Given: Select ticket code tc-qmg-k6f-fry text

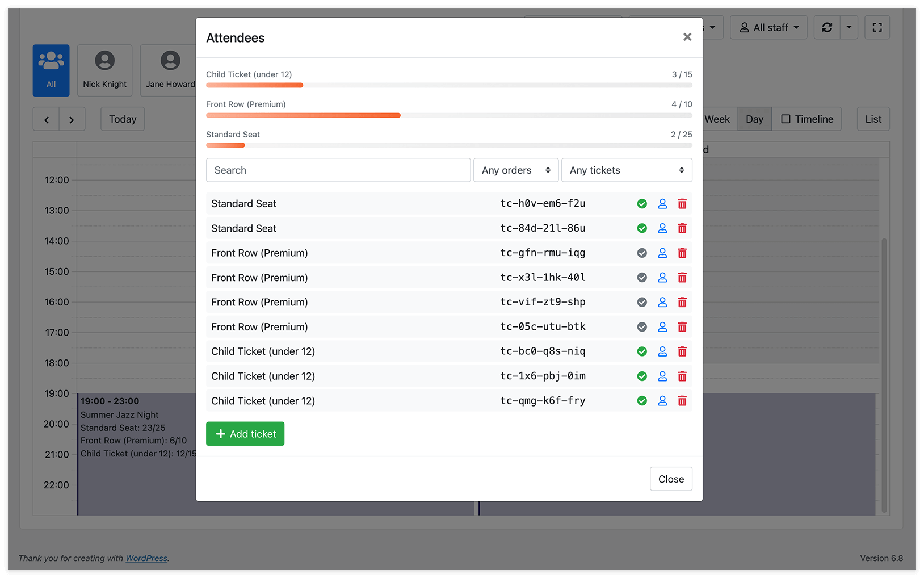Looking at the screenshot, I should click(543, 400).
